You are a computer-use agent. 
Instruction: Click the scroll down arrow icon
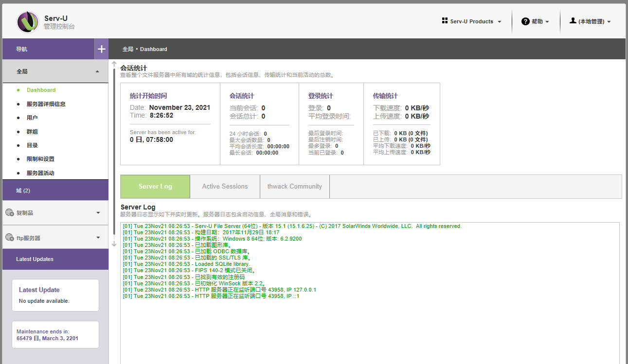click(114, 243)
